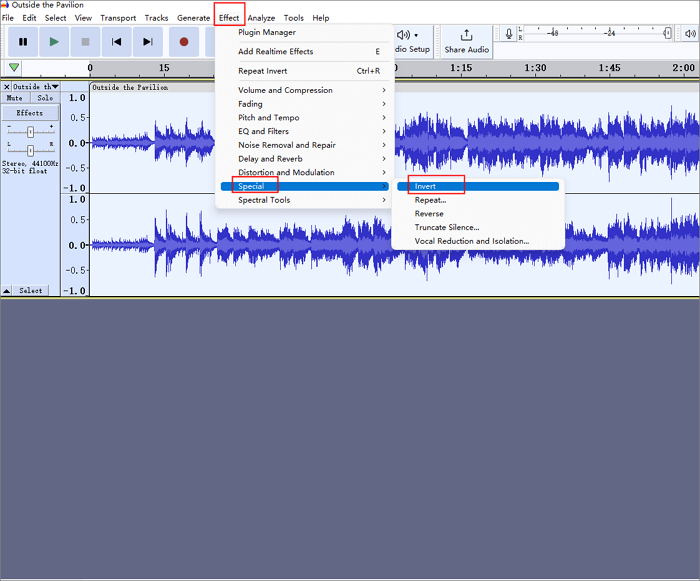This screenshot has height=581, width=700.
Task: Collapse track with the up-arrow button
Action: pyautogui.click(x=7, y=291)
